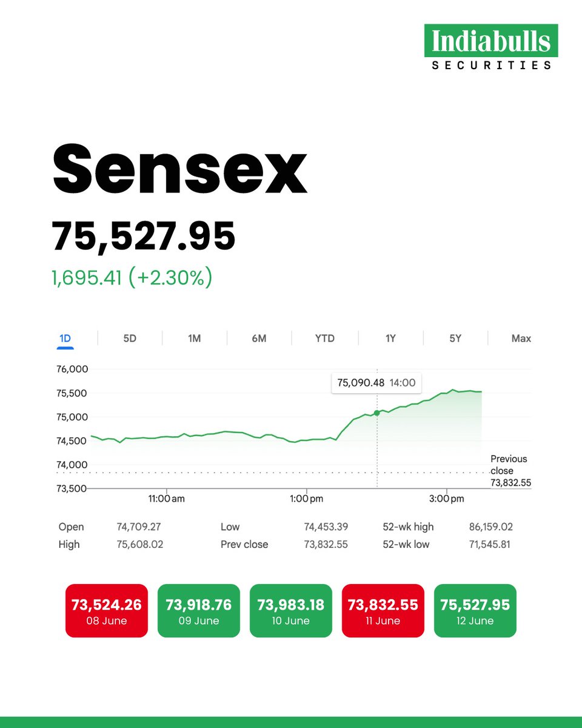
Task: Select the 6M time range
Action: (x=259, y=339)
